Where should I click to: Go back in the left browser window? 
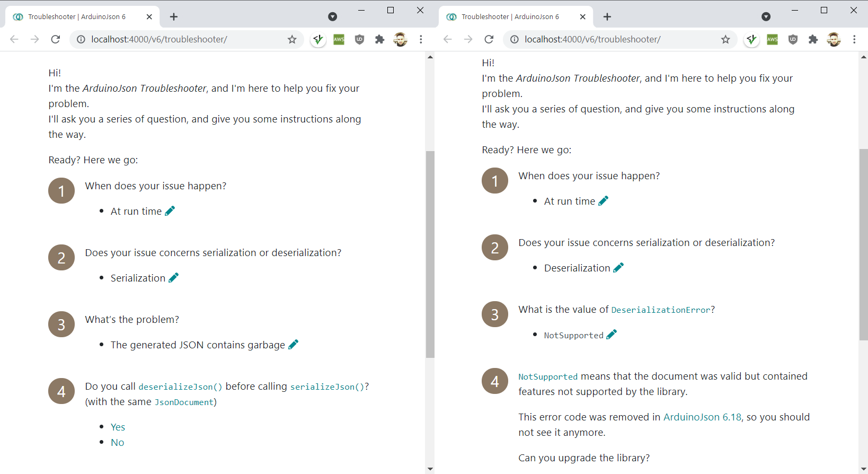point(14,39)
